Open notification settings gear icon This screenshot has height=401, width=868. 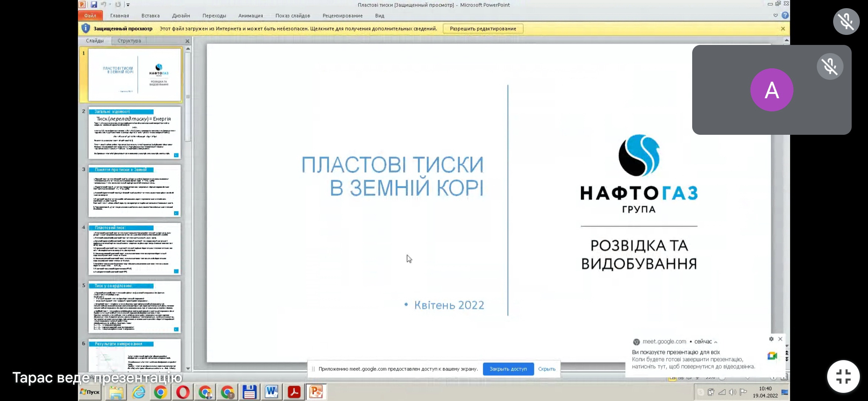[x=771, y=339]
